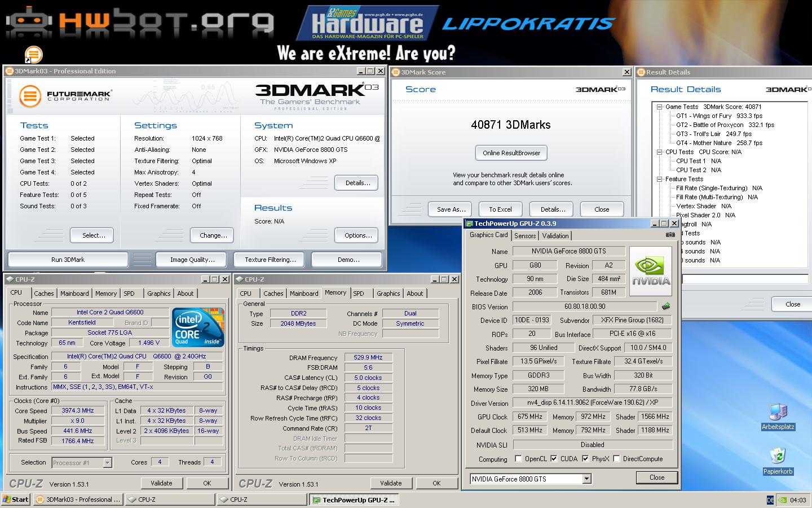Image resolution: width=812 pixels, height=508 pixels.
Task: Click the Change settings button
Action: pos(213,235)
